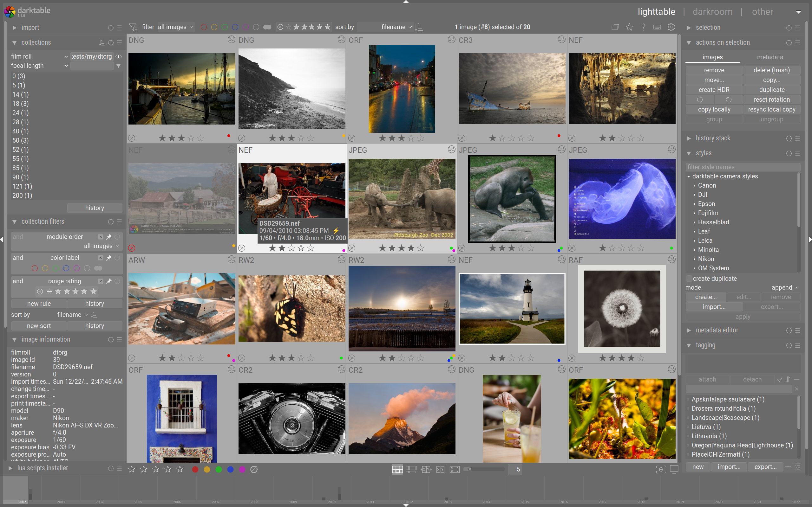Switch to filemanager layout in bottom toolbar

click(x=397, y=469)
